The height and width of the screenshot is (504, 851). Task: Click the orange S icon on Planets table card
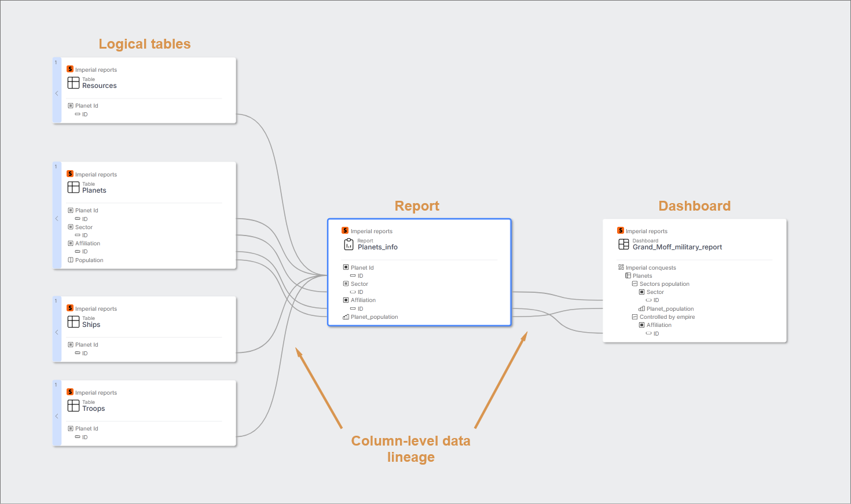click(70, 174)
